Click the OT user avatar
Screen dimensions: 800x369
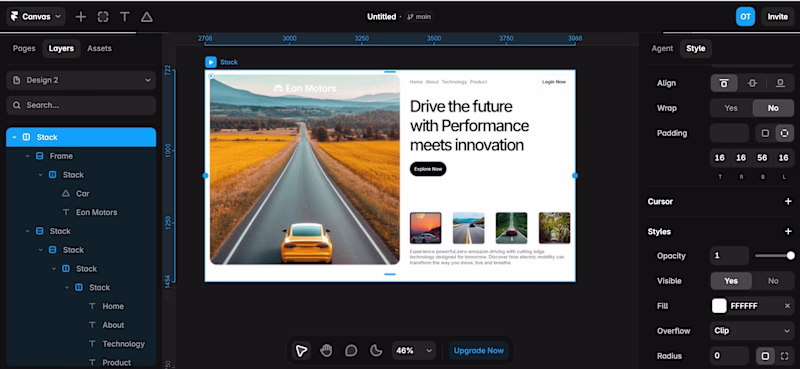click(745, 17)
